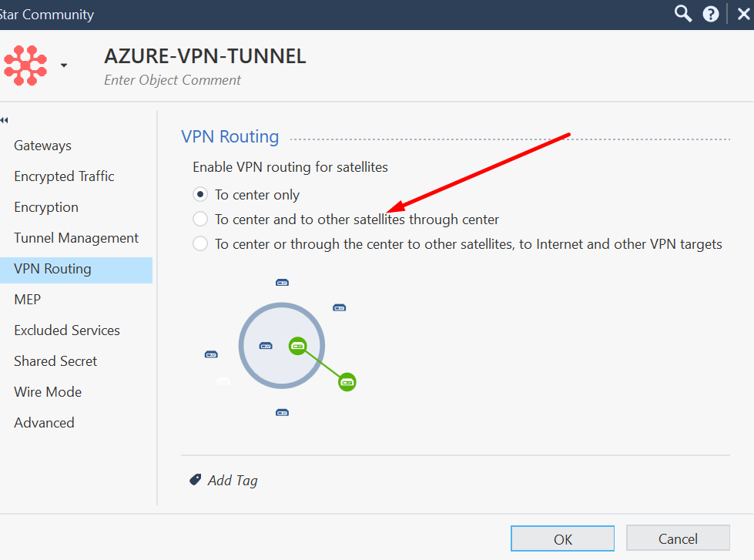Click the red Star Community object icon
Screen dimensions: 754x560
[x=25, y=65]
